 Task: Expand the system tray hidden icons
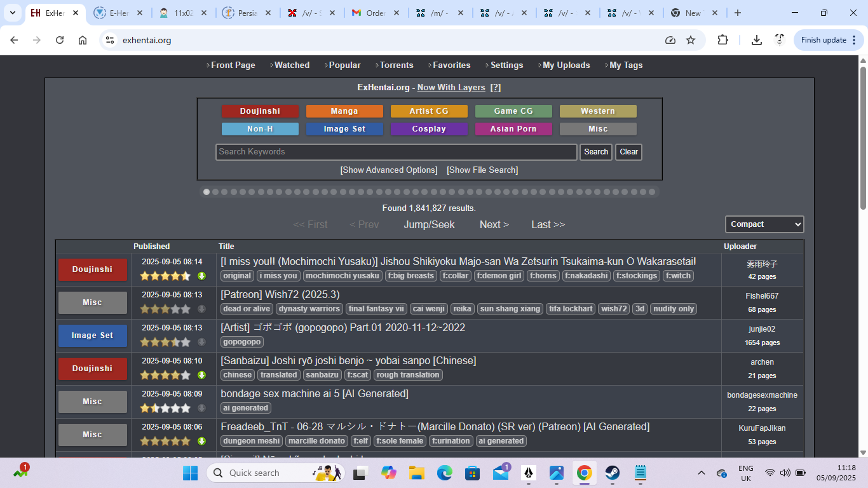click(702, 473)
